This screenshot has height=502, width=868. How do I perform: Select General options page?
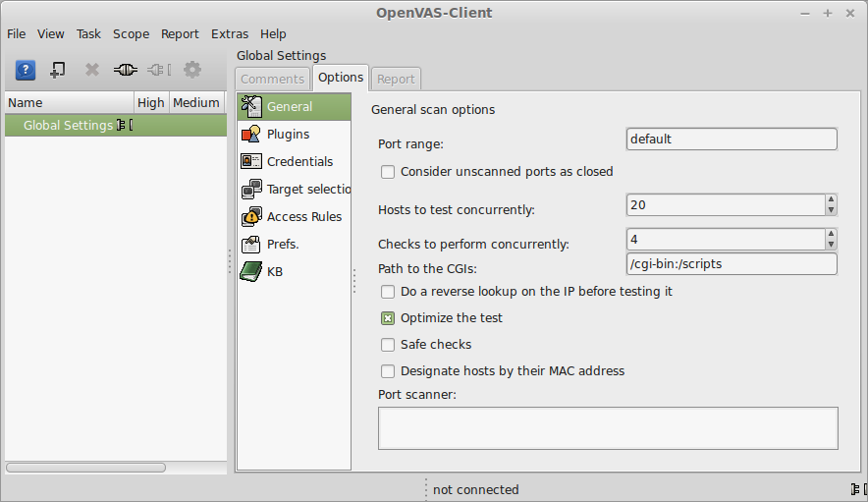click(294, 106)
